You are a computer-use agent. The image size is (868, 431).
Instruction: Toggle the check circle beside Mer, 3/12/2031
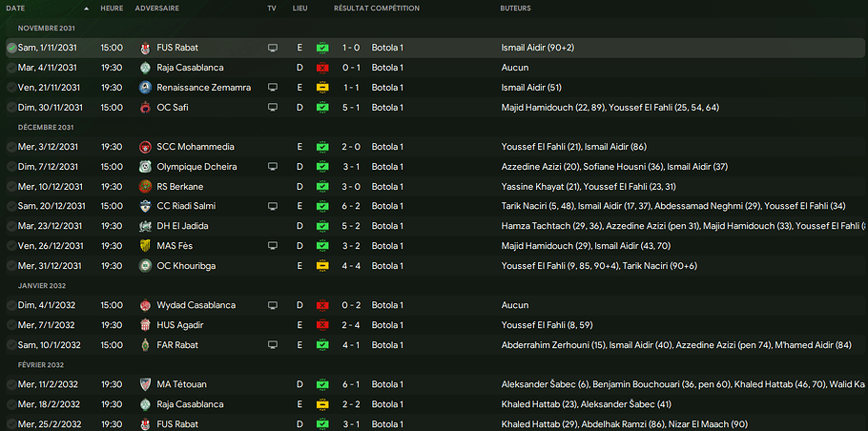pos(11,147)
